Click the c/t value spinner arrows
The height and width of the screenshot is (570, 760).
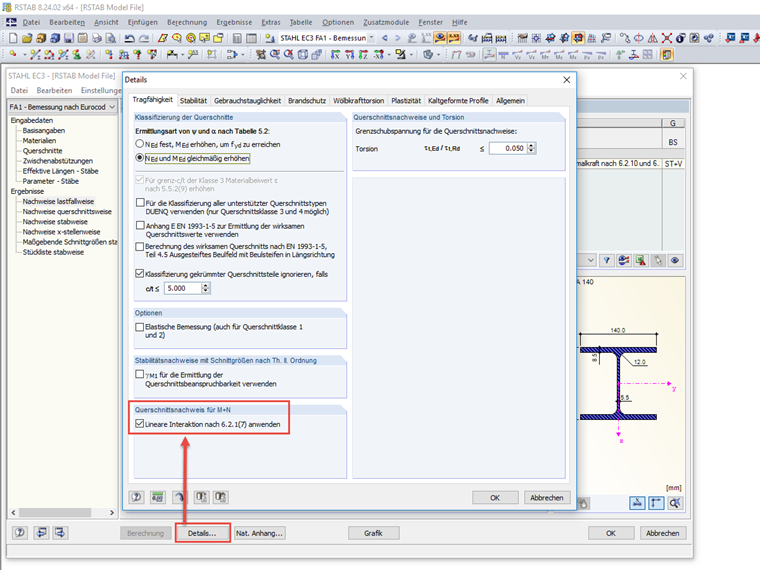tap(206, 288)
